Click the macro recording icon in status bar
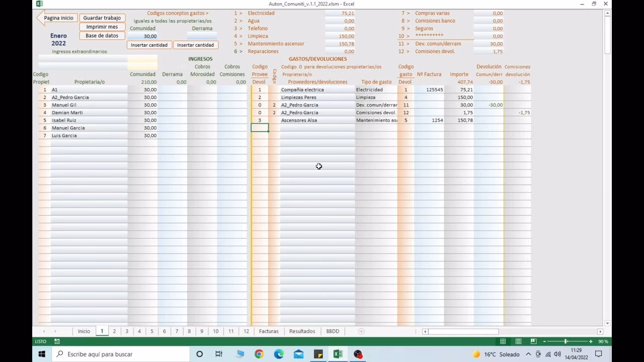644x362 pixels. (57, 341)
